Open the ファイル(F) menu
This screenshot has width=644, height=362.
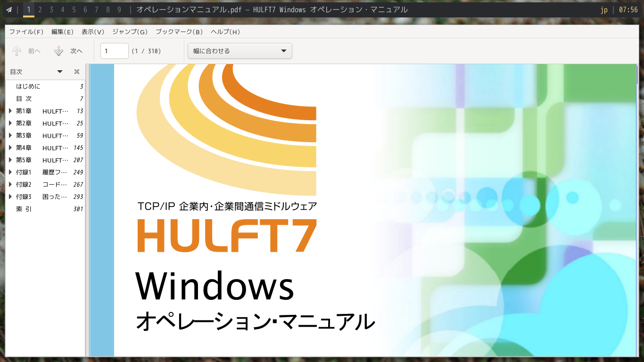click(x=26, y=32)
